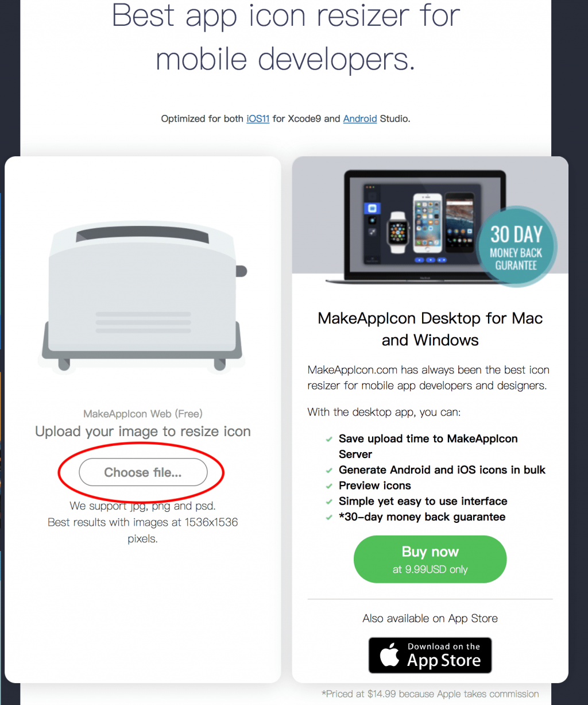Viewport: 588px width, 705px height.
Task: Click the MakeAppIcon Web (Free) label
Action: click(x=143, y=414)
